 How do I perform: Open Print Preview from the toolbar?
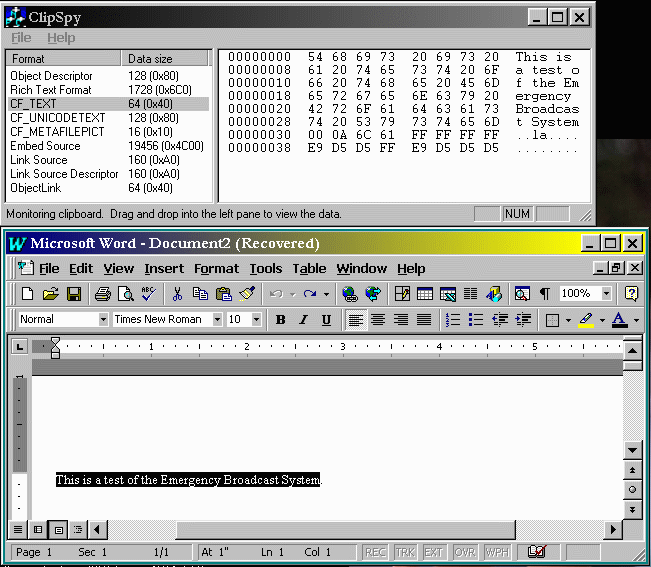(x=125, y=294)
